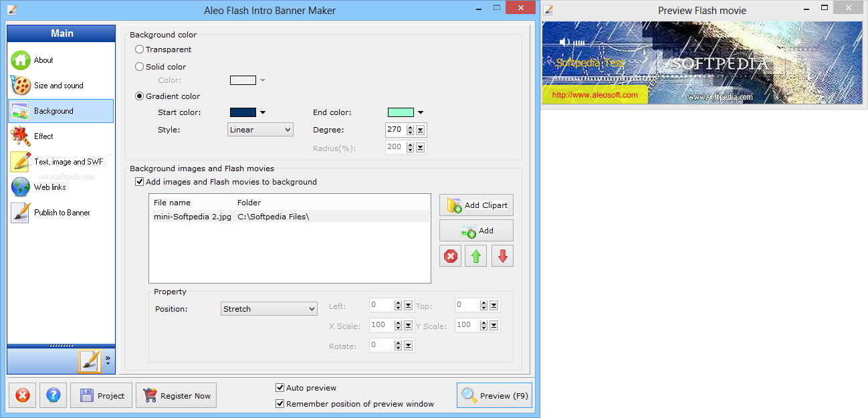Click the app icon in the Preview Flash movie title bar
Viewport: 868px width, 418px height.
[x=548, y=10]
